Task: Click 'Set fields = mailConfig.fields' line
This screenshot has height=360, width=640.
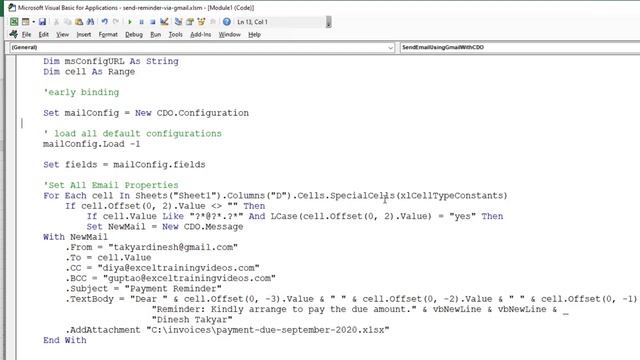Action: coord(124,164)
